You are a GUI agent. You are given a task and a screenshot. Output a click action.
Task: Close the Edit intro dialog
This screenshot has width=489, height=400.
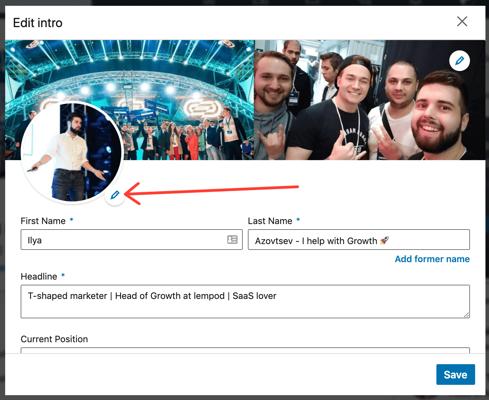click(x=462, y=22)
